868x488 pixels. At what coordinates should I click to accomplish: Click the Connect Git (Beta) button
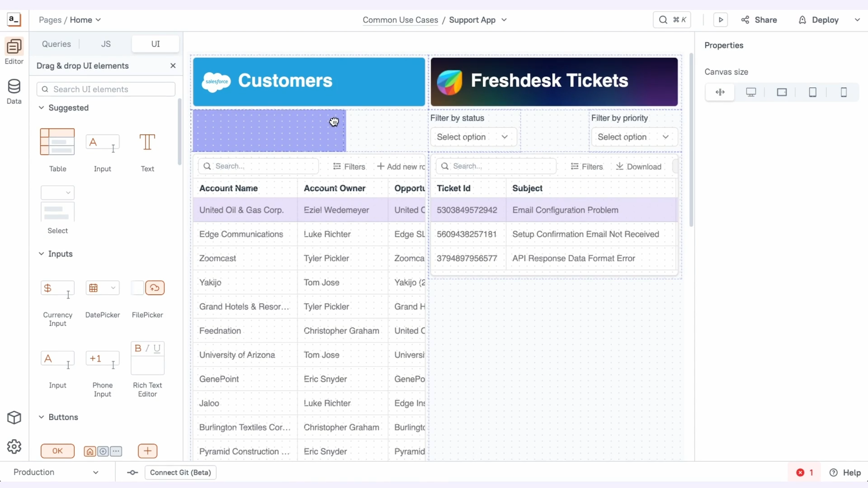[x=180, y=472]
